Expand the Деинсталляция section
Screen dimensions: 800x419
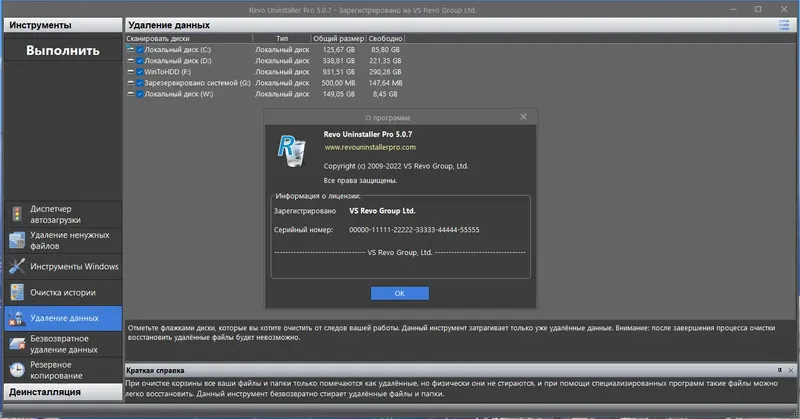point(63,392)
